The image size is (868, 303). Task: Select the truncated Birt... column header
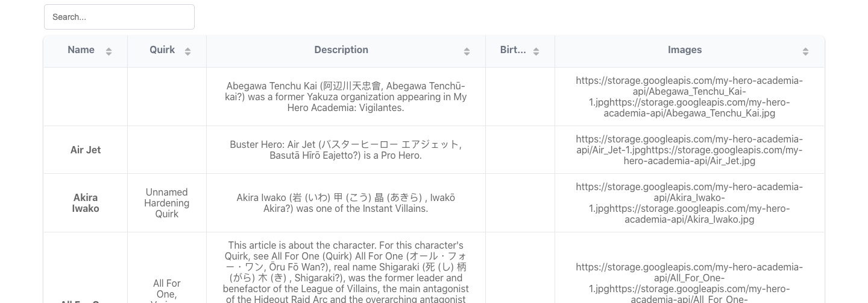(x=513, y=50)
